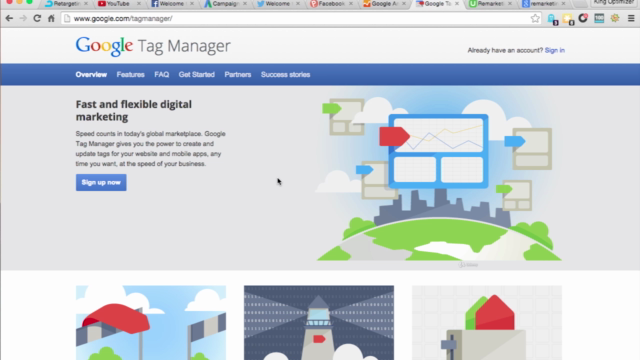
Task: Open the Success stories nav item
Action: click(x=286, y=75)
